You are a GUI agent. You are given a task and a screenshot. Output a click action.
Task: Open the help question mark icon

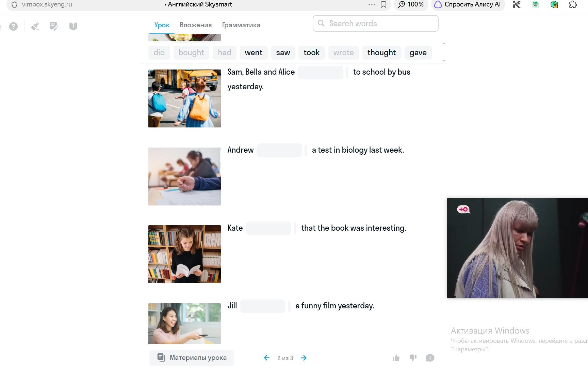pos(13,26)
